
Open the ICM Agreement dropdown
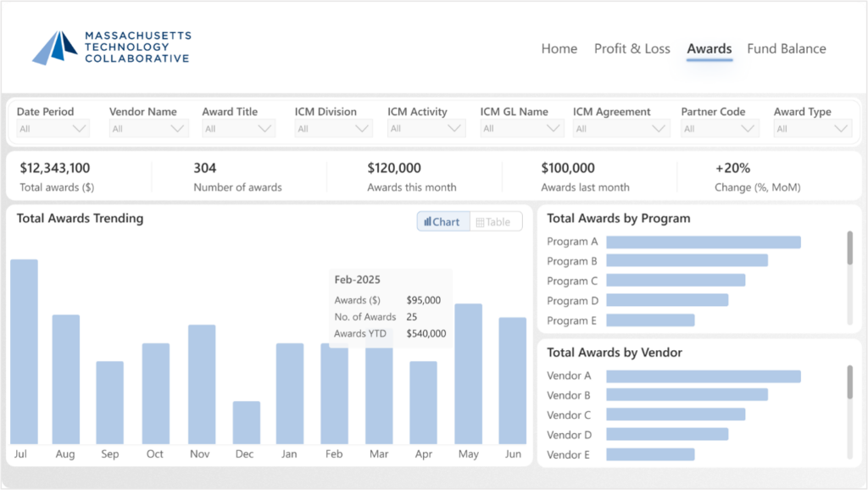click(621, 129)
